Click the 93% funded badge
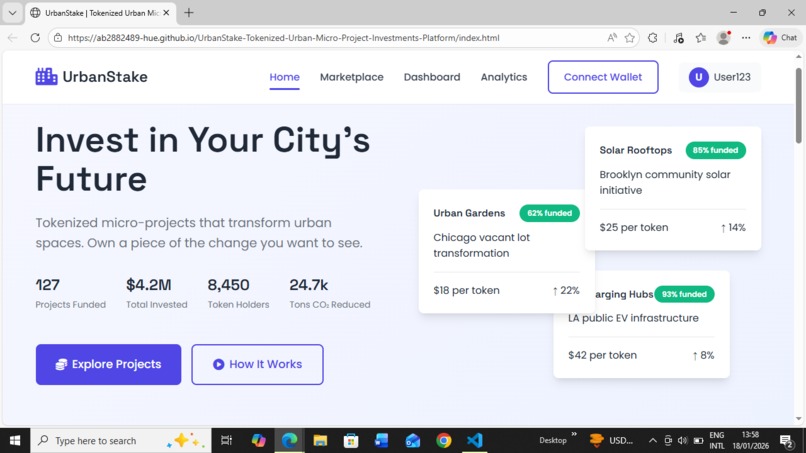The width and height of the screenshot is (806, 453). 684,294
